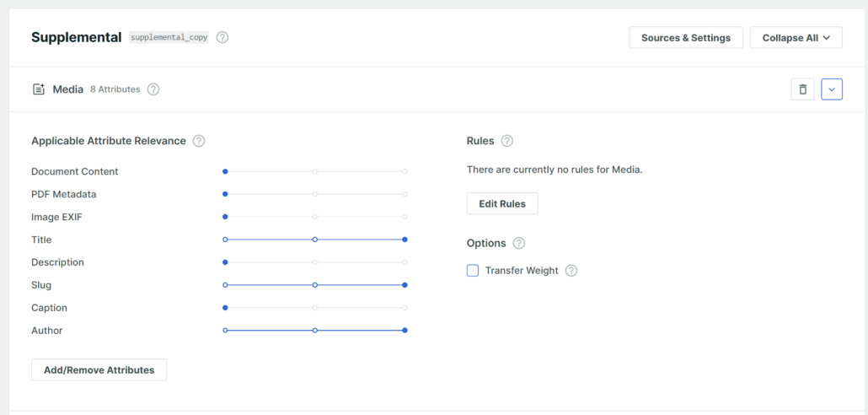The width and height of the screenshot is (868, 415).
Task: Set Slug slider to the minimum stop
Action: click(x=225, y=285)
